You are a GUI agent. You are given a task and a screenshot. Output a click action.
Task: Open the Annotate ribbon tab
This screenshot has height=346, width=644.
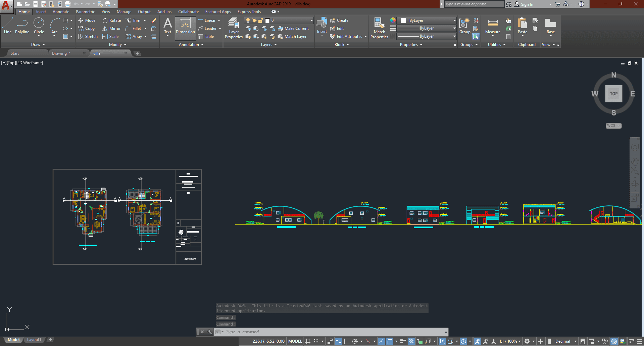(x=61, y=12)
